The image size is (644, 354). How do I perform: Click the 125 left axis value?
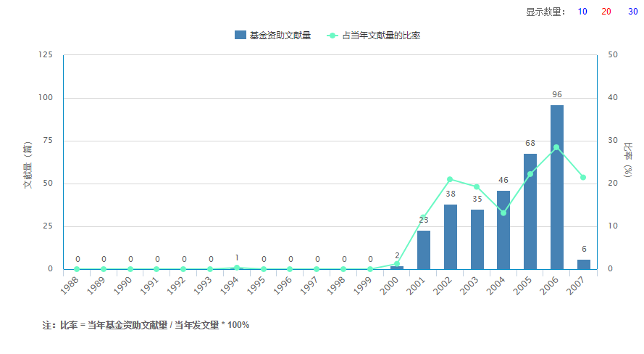[46, 54]
